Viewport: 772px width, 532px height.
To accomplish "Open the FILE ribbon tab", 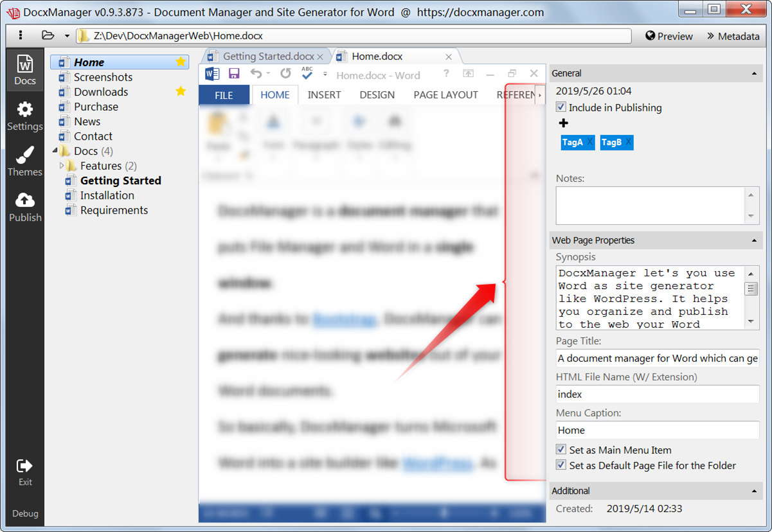I will pyautogui.click(x=224, y=95).
